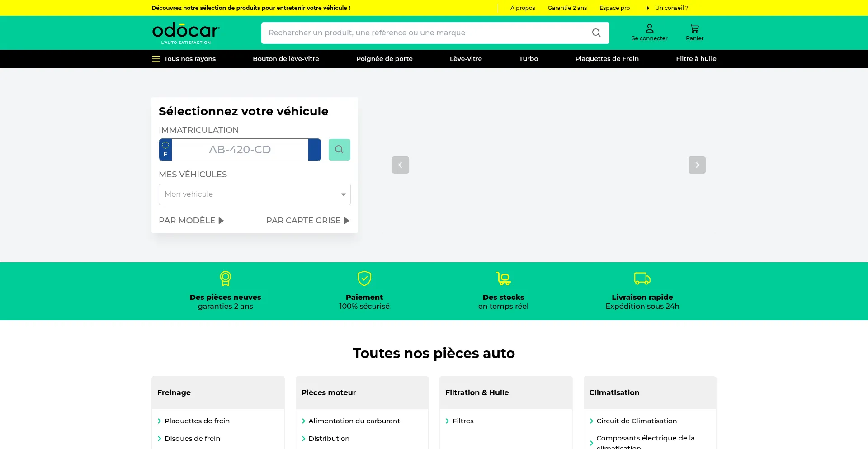Click the green plate search button
Viewport: 868px width, 449px height.
tap(340, 150)
